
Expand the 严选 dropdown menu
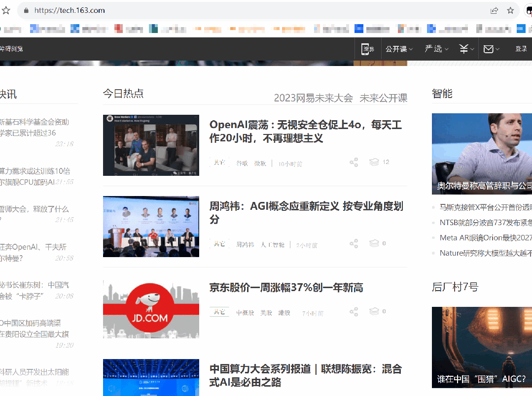[436, 49]
